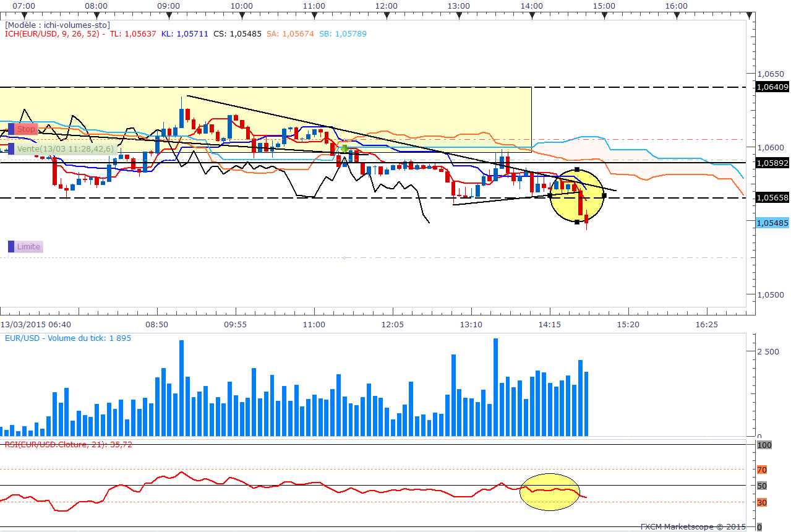Select the Limite order label
Image resolution: width=791 pixels, height=532 pixels.
[28, 247]
